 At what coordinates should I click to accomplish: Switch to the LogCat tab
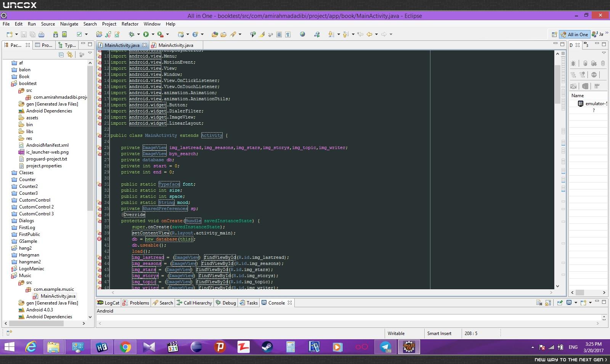click(109, 303)
